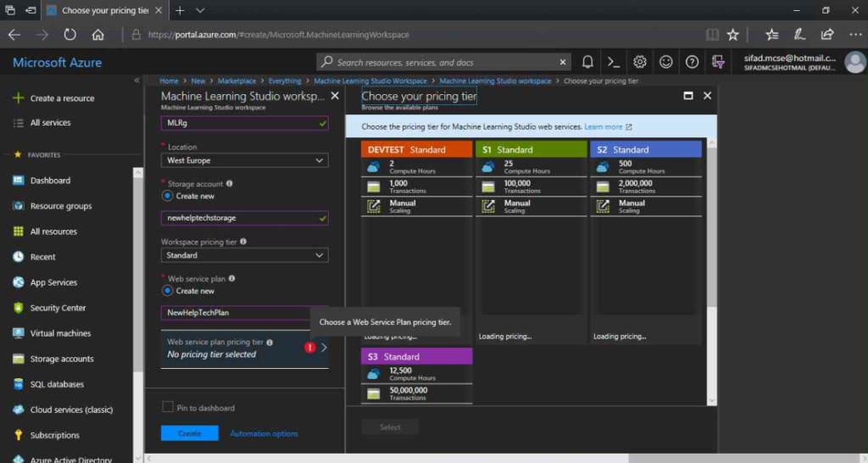Click the MLRg resource group field
This screenshot has height=463, width=868.
244,123
